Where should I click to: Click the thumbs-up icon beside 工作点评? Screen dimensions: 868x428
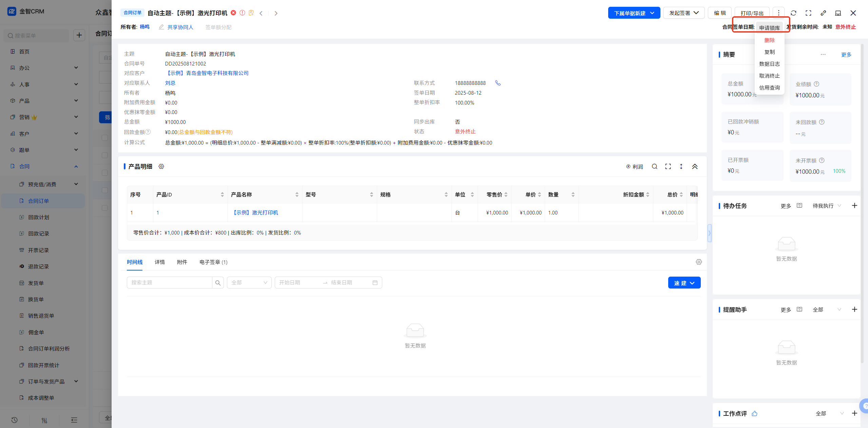(754, 413)
